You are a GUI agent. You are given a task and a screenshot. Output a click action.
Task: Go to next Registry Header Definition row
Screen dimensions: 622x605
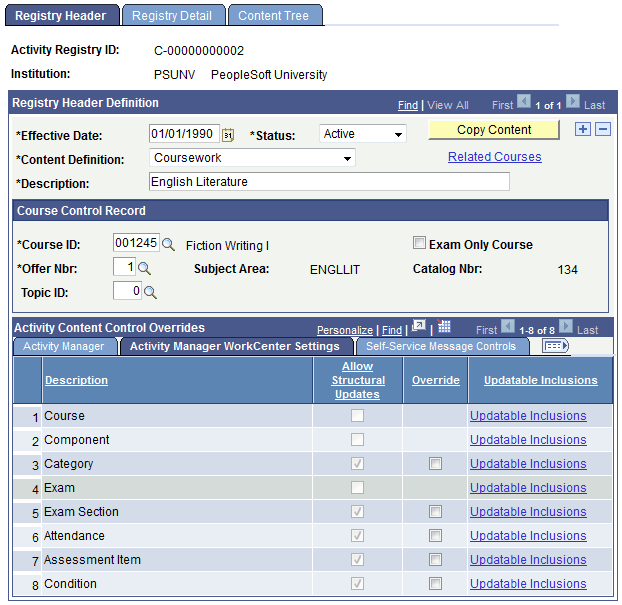click(x=572, y=102)
